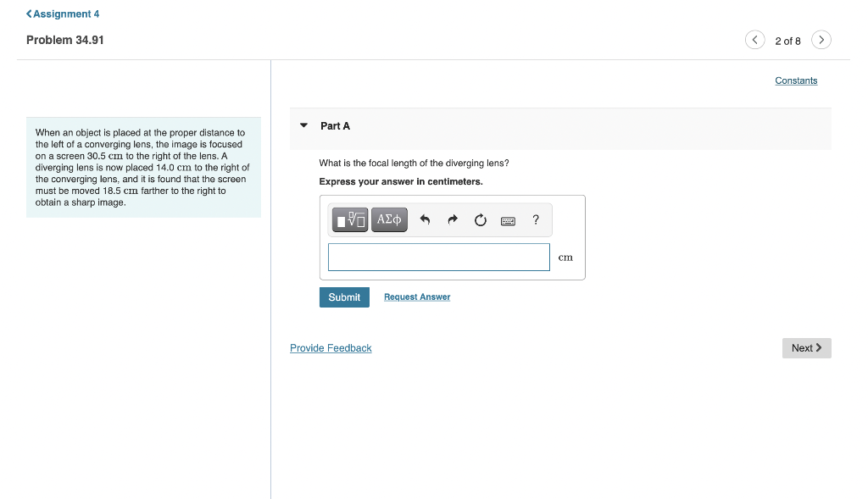868x499 pixels.
Task: Click the Next button
Action: [807, 348]
